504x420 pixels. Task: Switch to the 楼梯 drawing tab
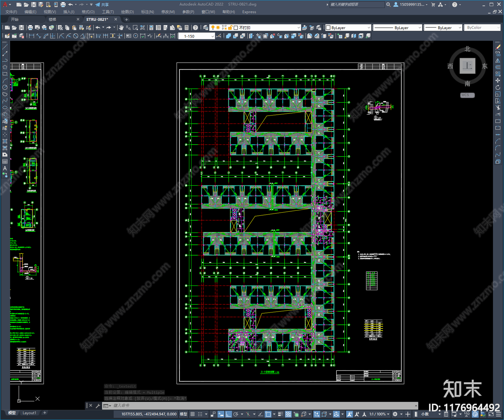click(53, 19)
